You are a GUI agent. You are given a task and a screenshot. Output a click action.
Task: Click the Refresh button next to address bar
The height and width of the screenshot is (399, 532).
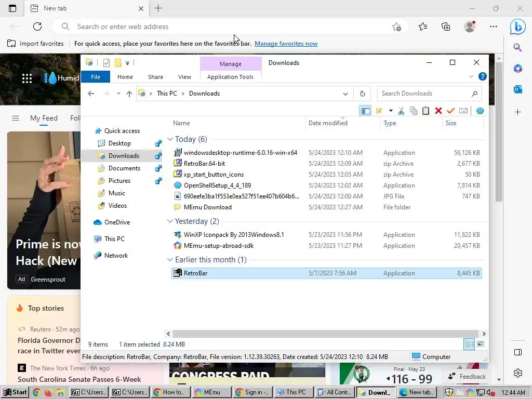click(x=362, y=94)
